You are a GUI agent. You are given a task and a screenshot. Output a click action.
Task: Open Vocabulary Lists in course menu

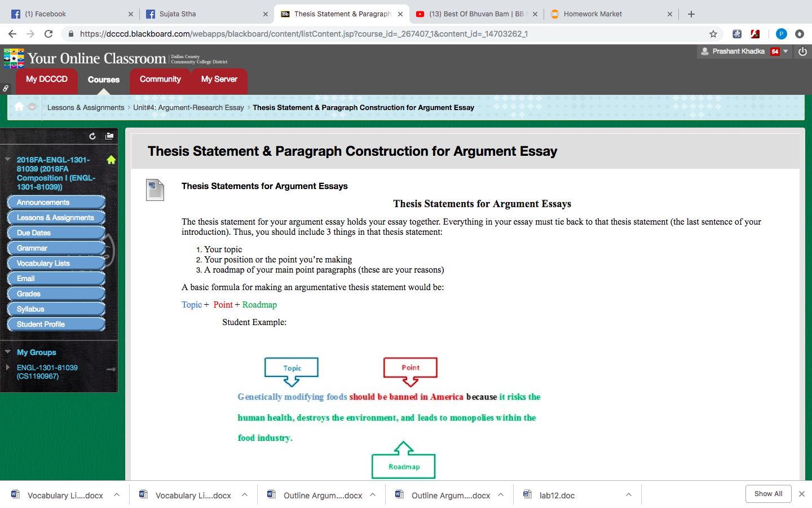coord(56,263)
